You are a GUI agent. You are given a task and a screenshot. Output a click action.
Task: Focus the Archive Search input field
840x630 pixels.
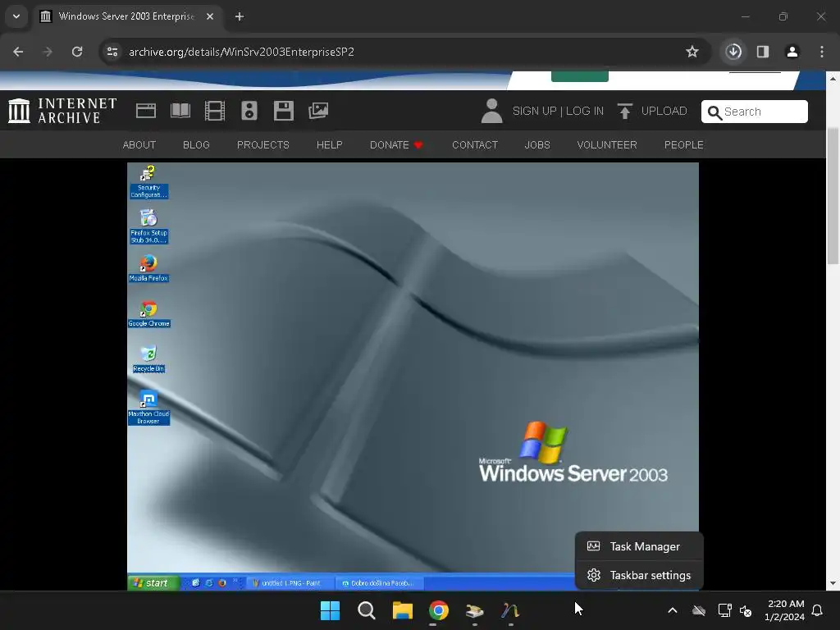[x=755, y=112]
